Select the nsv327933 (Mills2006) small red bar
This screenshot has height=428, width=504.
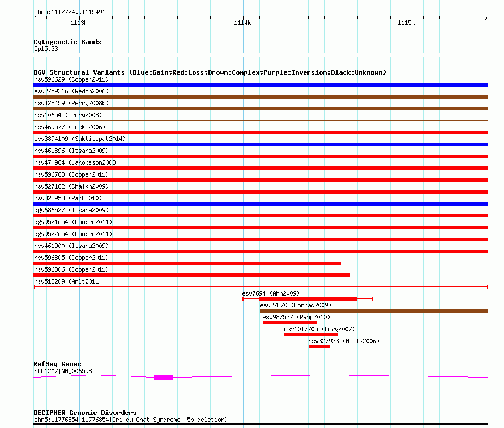point(319,346)
